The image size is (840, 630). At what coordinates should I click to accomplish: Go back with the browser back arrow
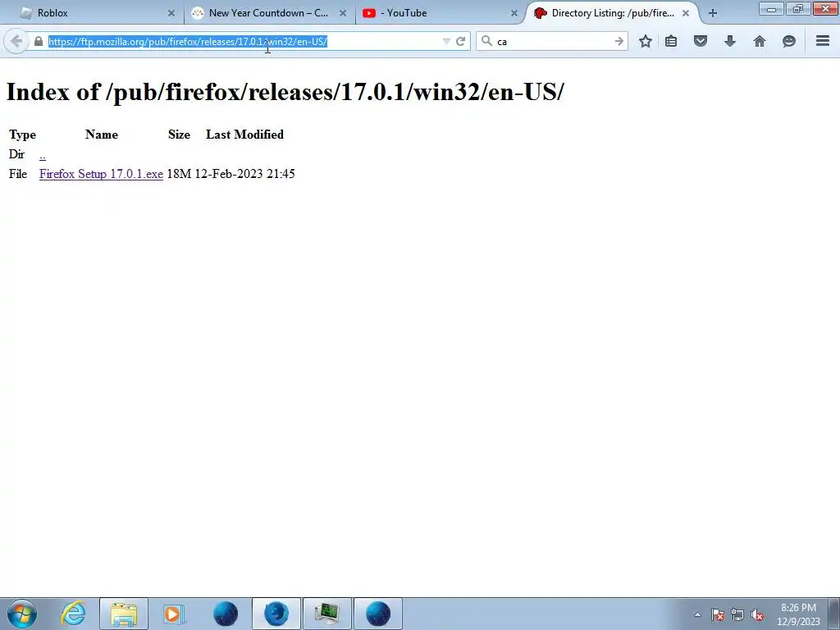(16, 41)
